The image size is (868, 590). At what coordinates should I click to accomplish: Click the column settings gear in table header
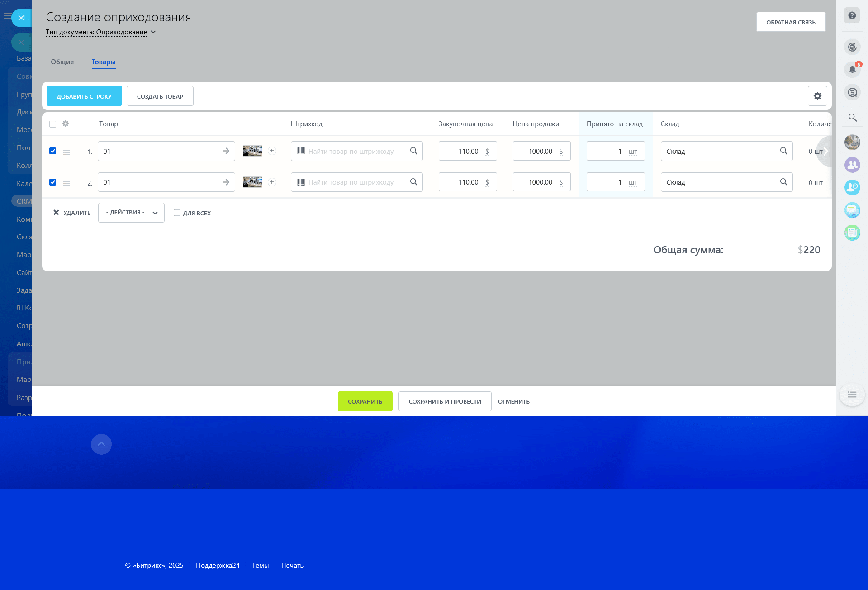pos(66,124)
